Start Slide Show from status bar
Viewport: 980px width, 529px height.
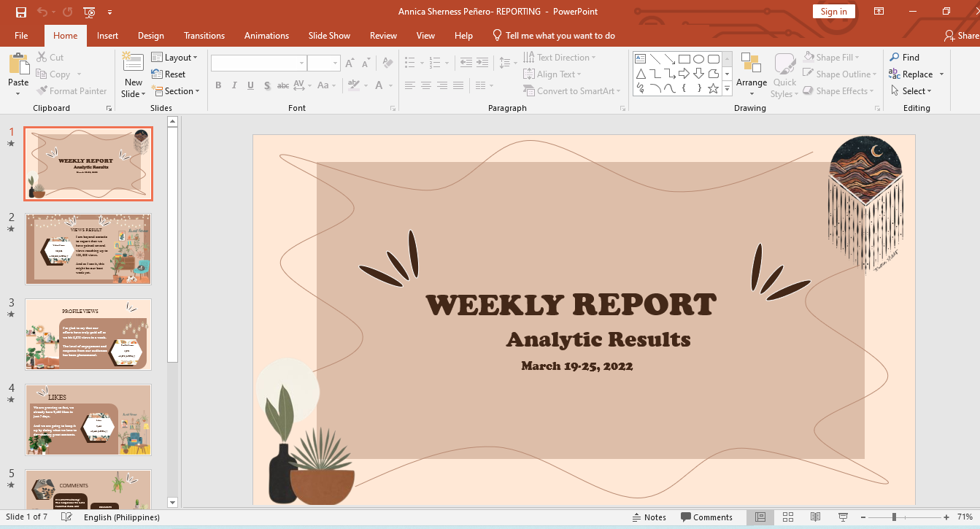tap(844, 517)
